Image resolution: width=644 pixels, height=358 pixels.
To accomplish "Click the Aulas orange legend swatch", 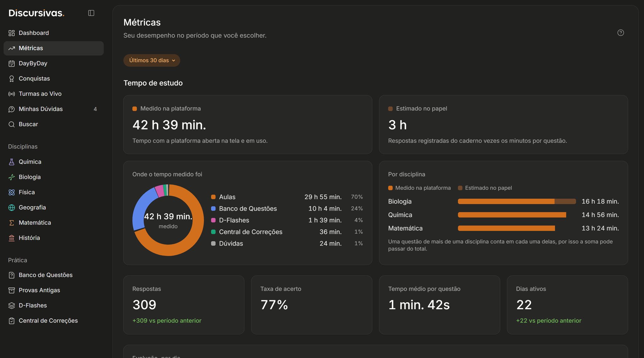I will [213, 197].
